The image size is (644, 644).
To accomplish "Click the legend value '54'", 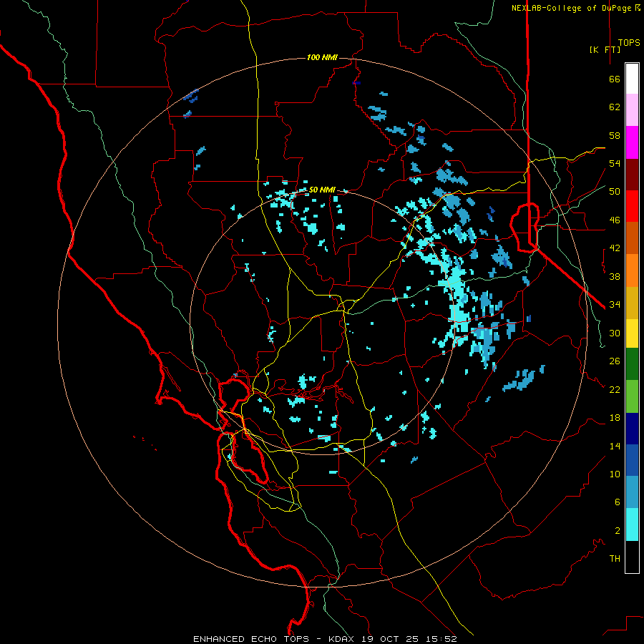I will click(x=615, y=163).
